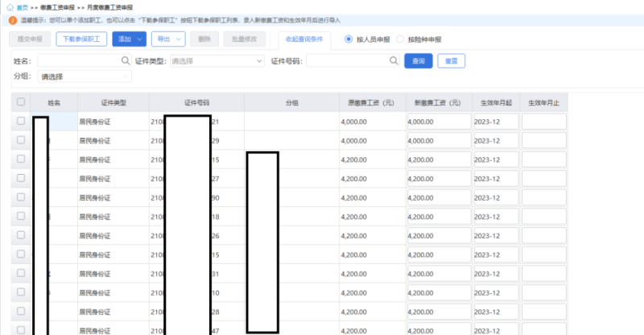The height and width of the screenshot is (335, 644).
Task: Click the orange warning icon beside 温馨提示
Action: tap(12, 19)
